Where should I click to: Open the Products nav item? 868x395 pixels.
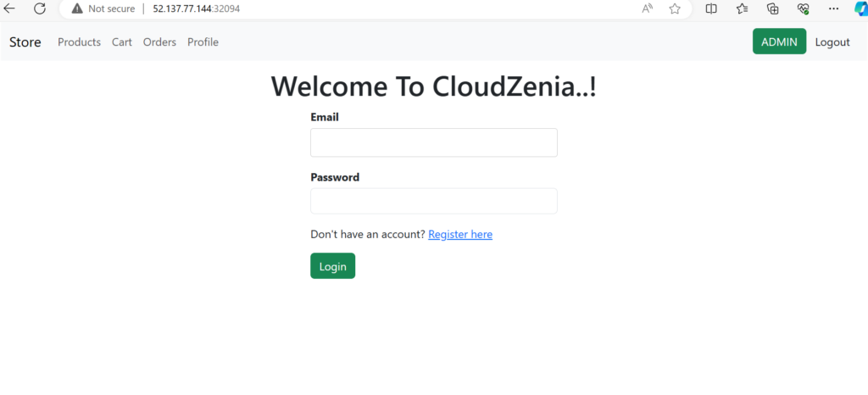79,42
